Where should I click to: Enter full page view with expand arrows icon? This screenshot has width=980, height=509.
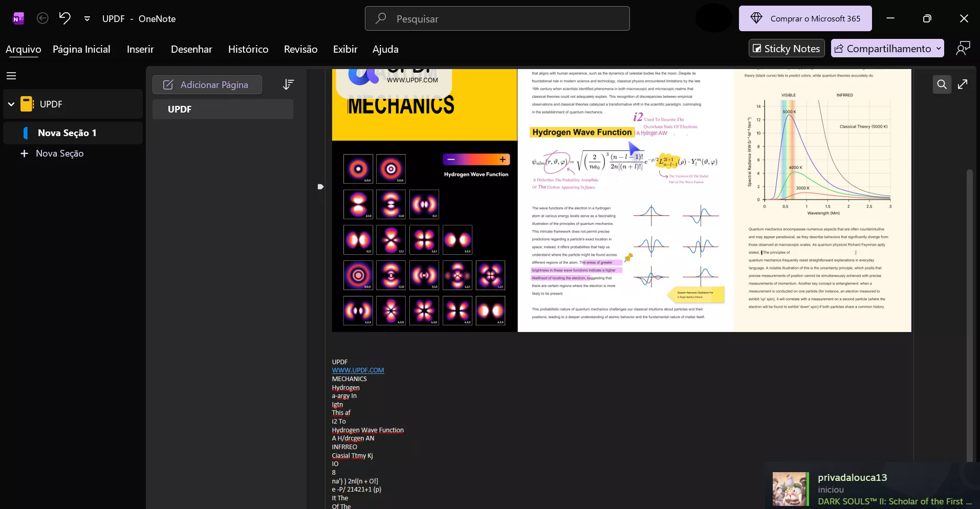pyautogui.click(x=964, y=84)
